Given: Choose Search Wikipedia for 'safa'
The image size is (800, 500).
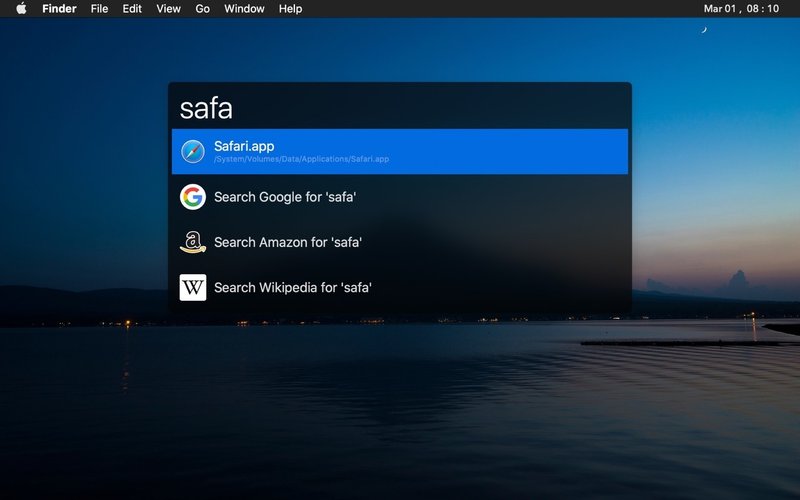Looking at the screenshot, I should (400, 287).
